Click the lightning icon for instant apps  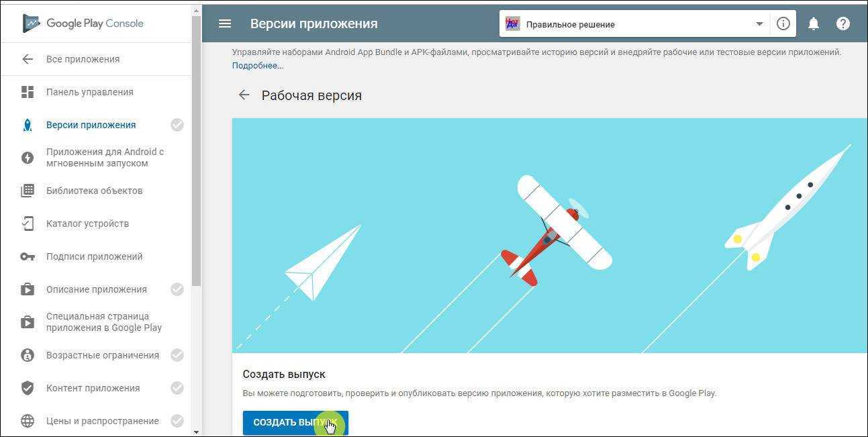[x=28, y=158]
